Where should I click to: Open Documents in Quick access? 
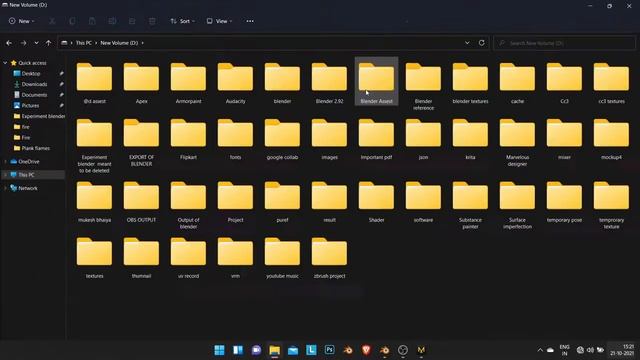pos(34,95)
